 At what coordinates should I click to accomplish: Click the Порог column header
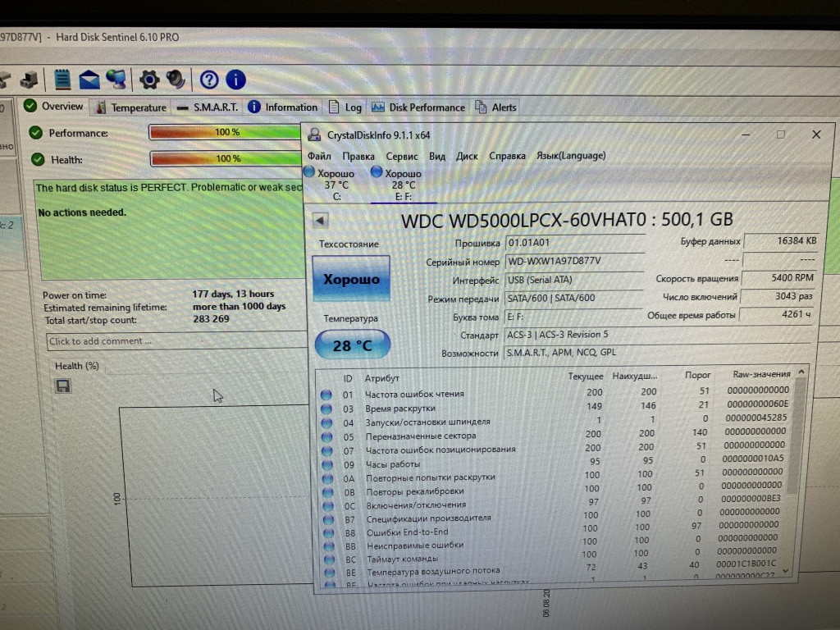point(697,375)
